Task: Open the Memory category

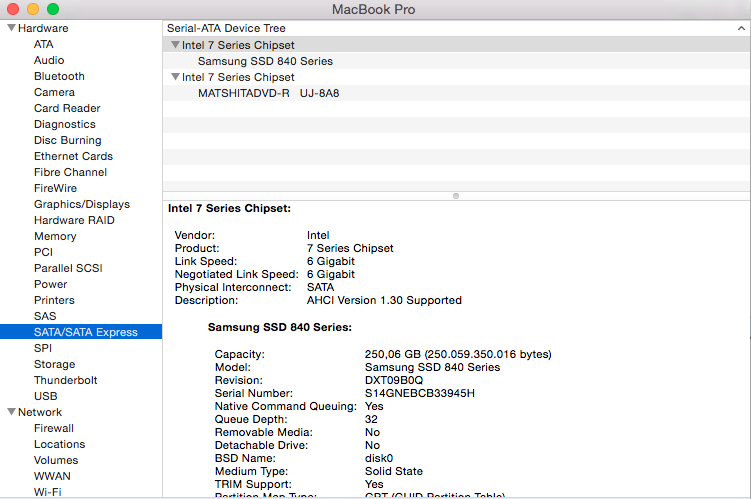Action: point(55,236)
